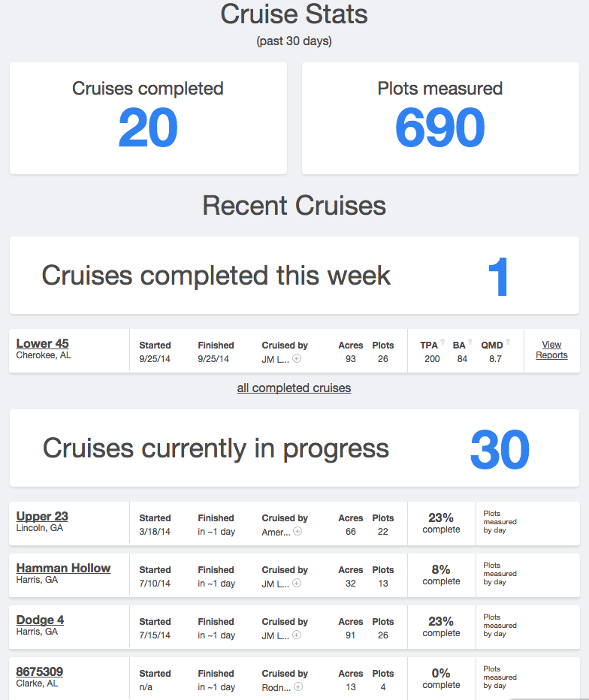Expand cruiser names for Upper 23
Screen dimensions: 589x700
click(298, 532)
